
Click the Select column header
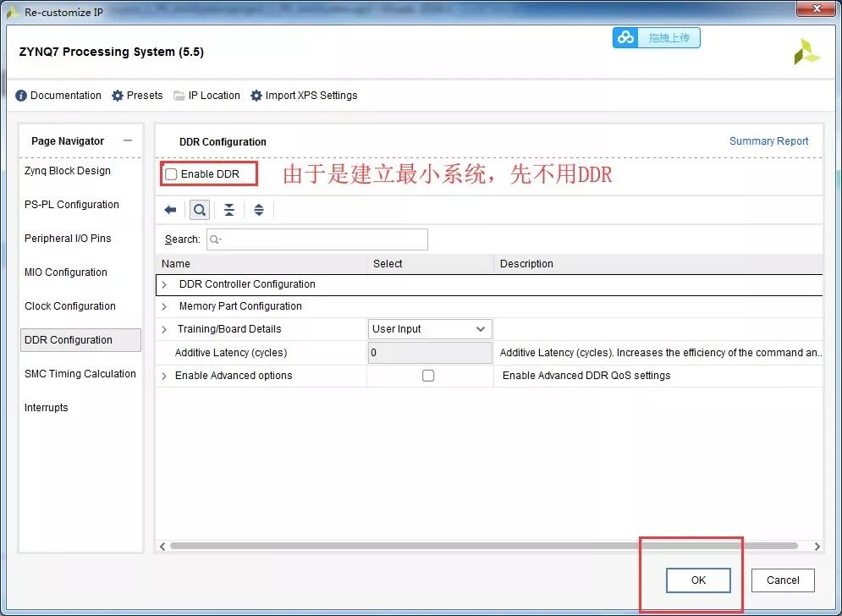(x=430, y=264)
